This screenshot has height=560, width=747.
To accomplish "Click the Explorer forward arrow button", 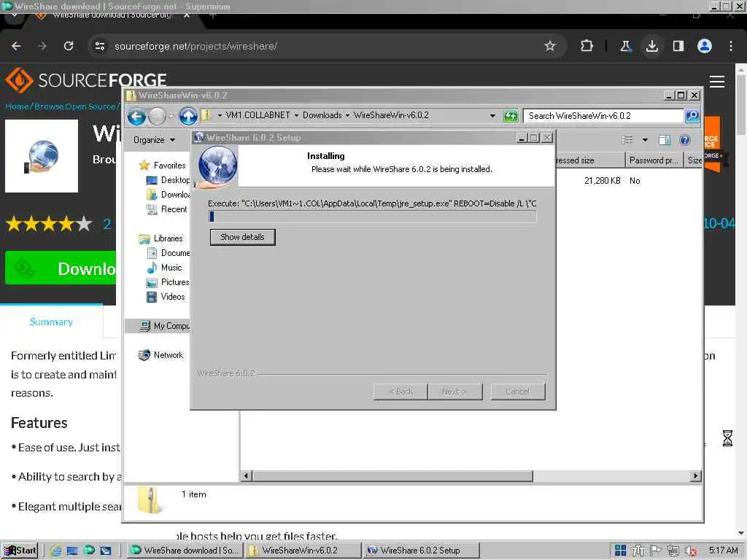I will (x=157, y=116).
